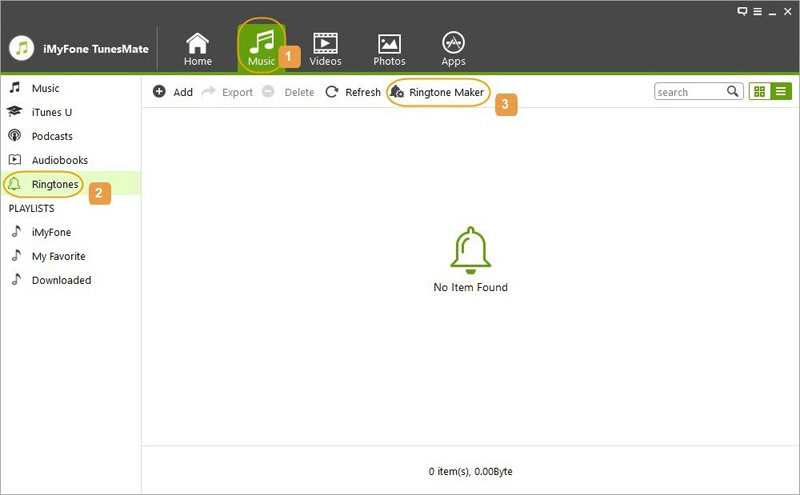Open Audiobooks in the sidebar
The image size is (800, 495).
point(71,160)
